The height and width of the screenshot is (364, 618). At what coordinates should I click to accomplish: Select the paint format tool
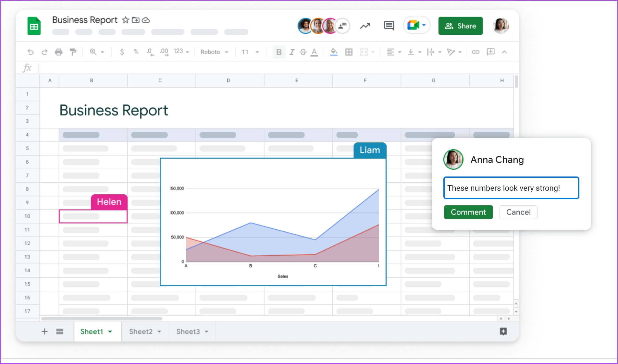(73, 52)
